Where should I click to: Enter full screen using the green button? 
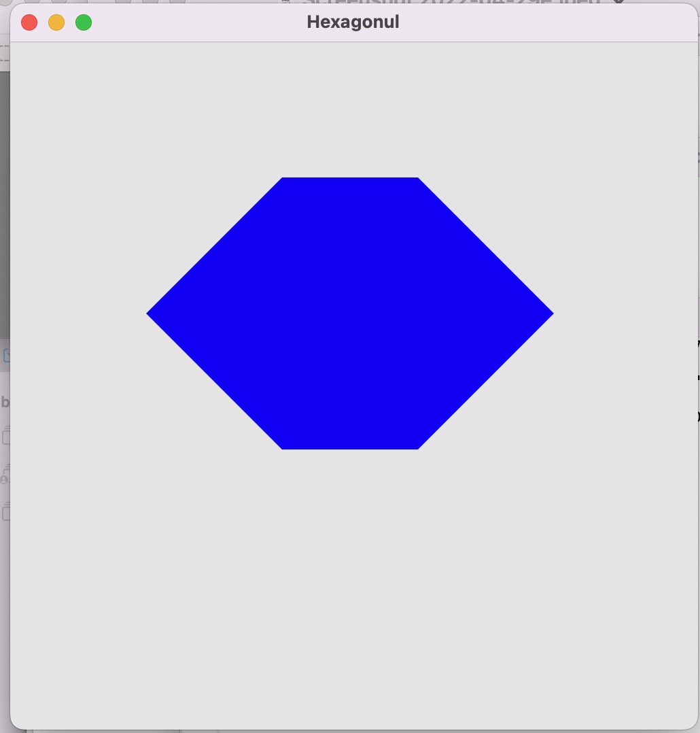(84, 22)
